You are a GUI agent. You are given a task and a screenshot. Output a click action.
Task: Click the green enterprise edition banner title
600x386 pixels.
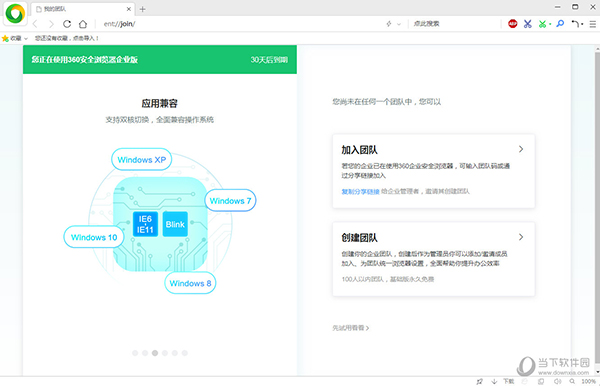[85, 60]
